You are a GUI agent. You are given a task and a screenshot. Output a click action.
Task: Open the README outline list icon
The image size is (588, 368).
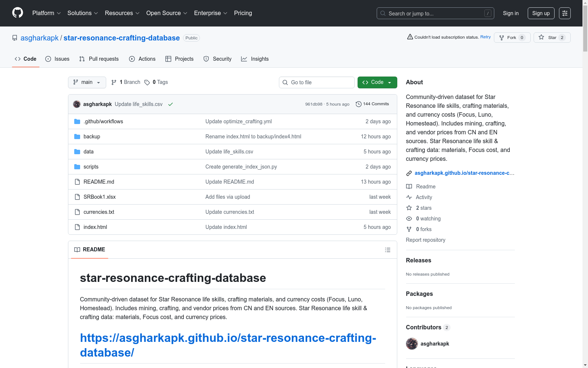click(x=388, y=250)
